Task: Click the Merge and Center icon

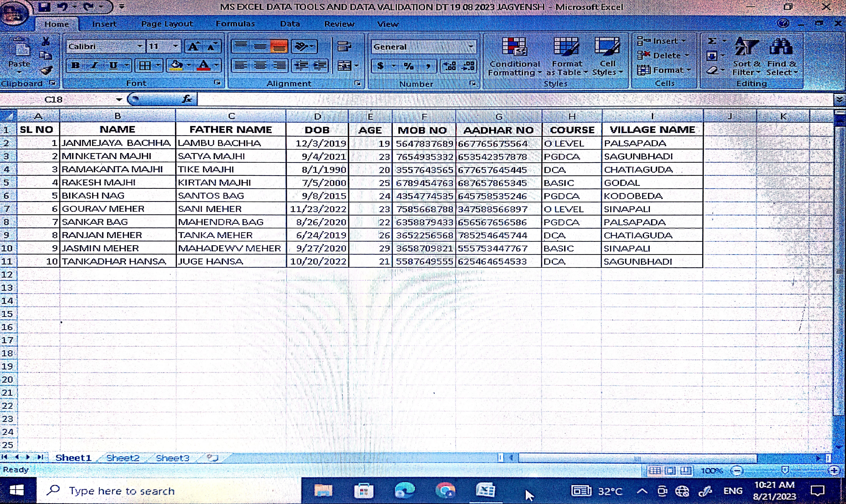Action: pyautogui.click(x=344, y=65)
